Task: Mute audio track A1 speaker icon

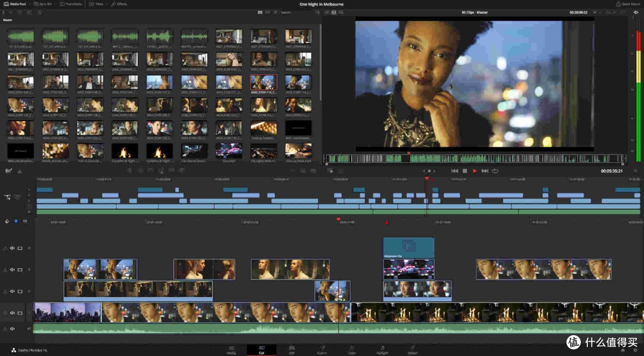Action: [13, 329]
